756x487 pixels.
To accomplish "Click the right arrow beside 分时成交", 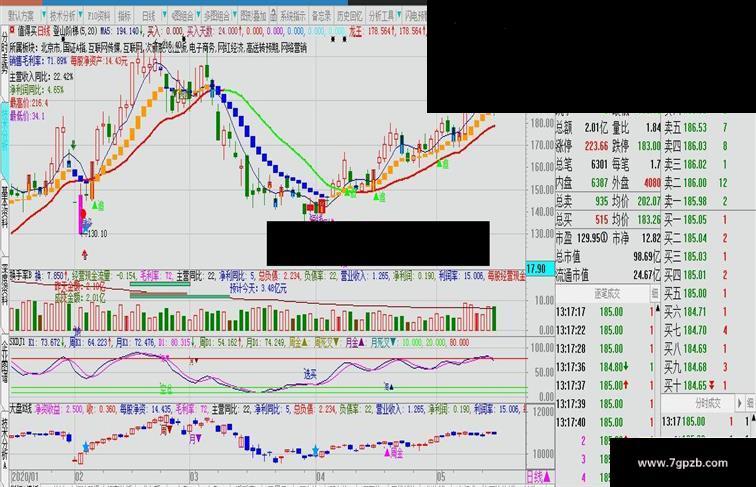I will tap(740, 403).
